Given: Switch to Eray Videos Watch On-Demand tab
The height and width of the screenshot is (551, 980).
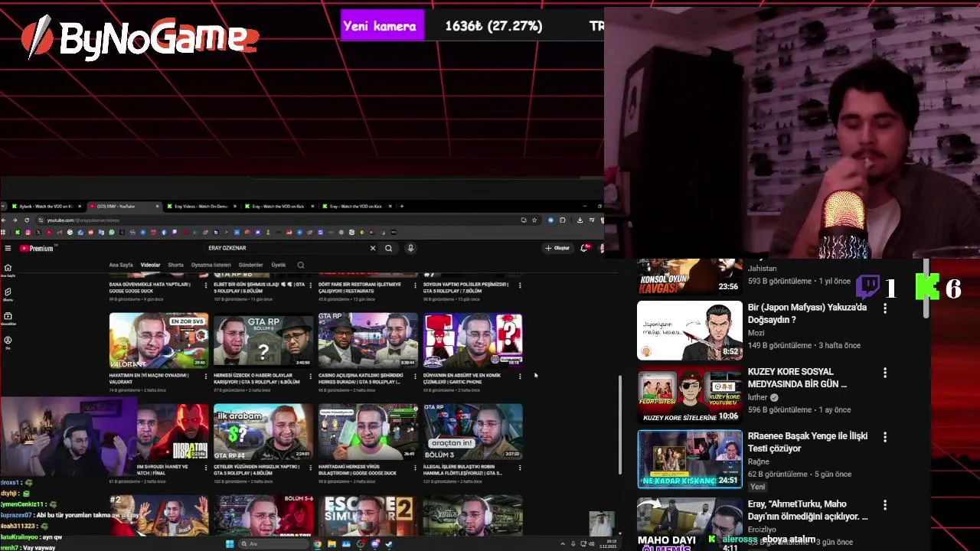Looking at the screenshot, I should 201,206.
